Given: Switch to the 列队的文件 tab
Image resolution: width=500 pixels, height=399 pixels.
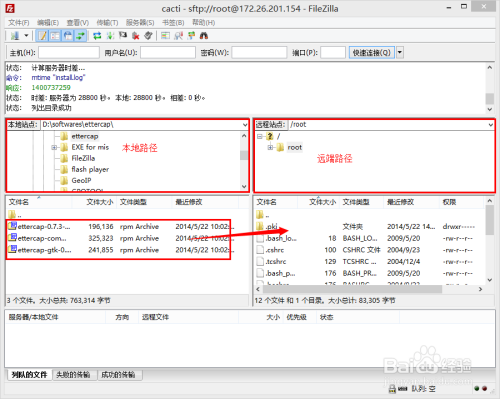Looking at the screenshot, I should [29, 375].
